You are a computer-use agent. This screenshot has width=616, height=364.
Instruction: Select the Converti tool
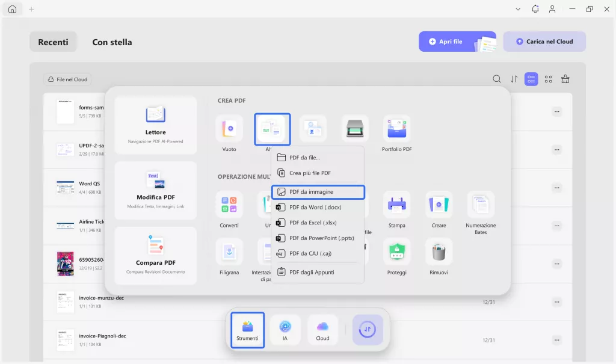tap(229, 209)
